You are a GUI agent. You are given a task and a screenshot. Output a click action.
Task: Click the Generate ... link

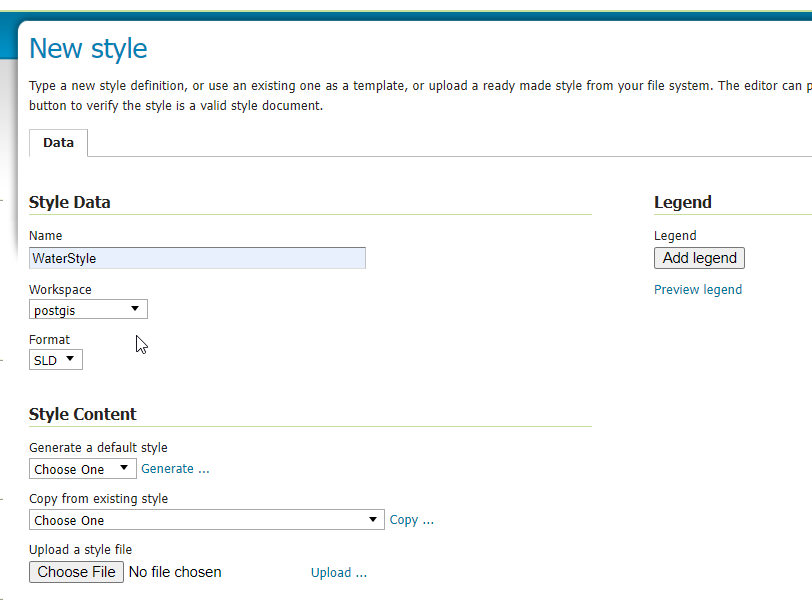pos(175,469)
